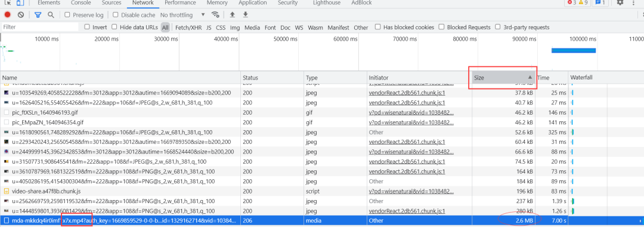
Task: Check the Has blocked cookies checkbox
Action: point(378,27)
